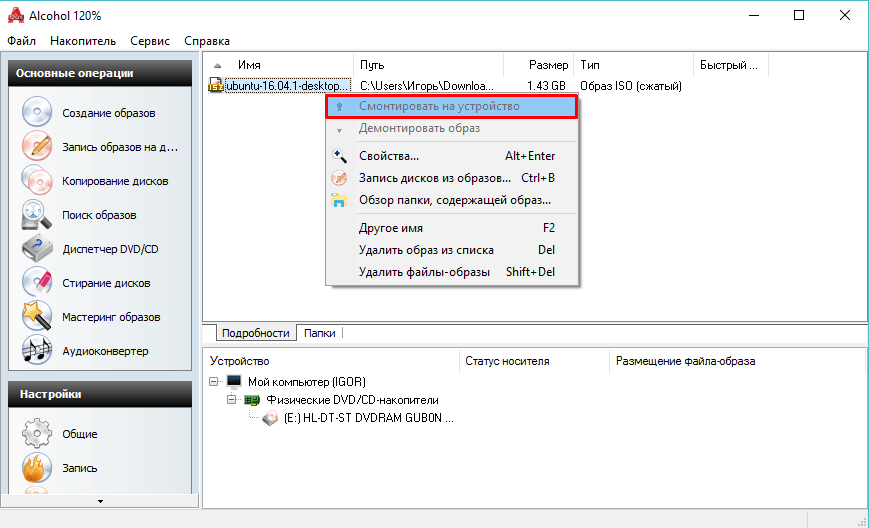The width and height of the screenshot is (869, 528).
Task: Select Удалить образ из списка
Action: point(452,250)
